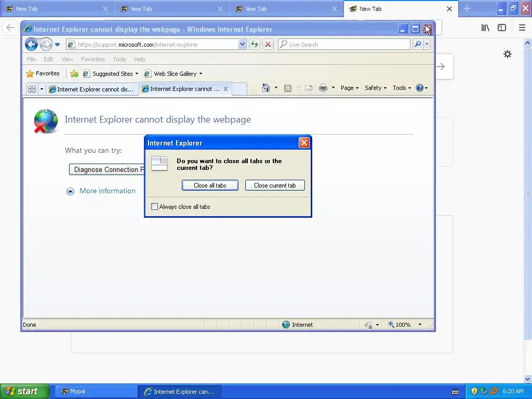
Task: Click the zoom level 100% control
Action: tap(400, 325)
